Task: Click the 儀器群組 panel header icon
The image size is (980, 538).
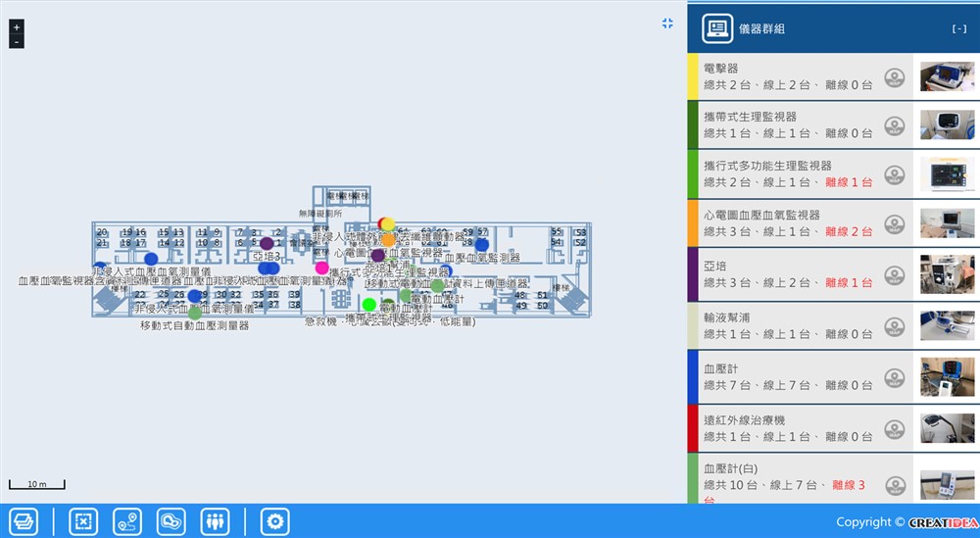Action: click(718, 28)
